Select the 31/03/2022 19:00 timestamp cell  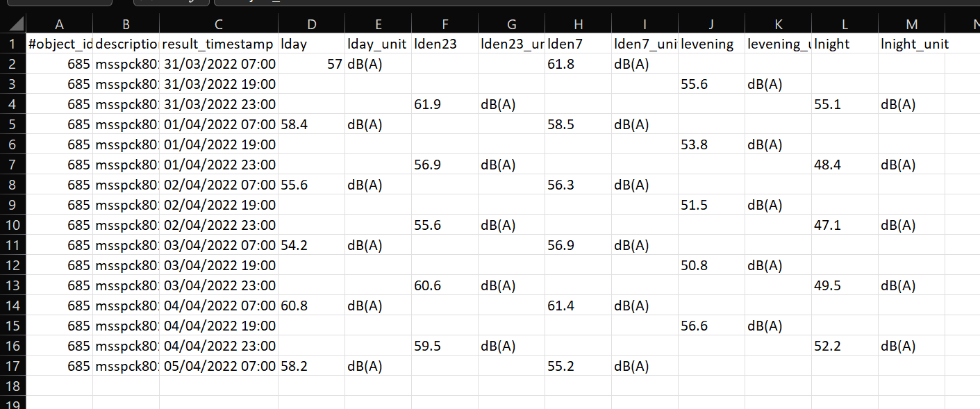(219, 85)
